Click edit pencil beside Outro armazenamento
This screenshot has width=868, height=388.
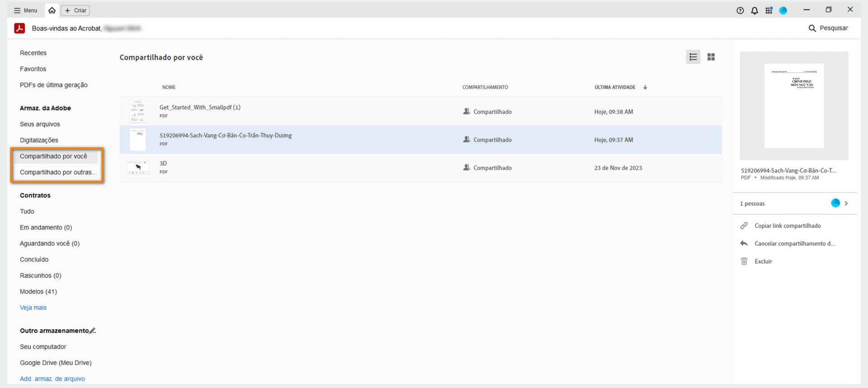coord(92,331)
